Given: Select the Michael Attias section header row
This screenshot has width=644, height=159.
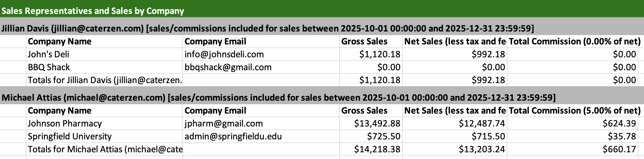Looking at the screenshot, I should (x=278, y=98).
